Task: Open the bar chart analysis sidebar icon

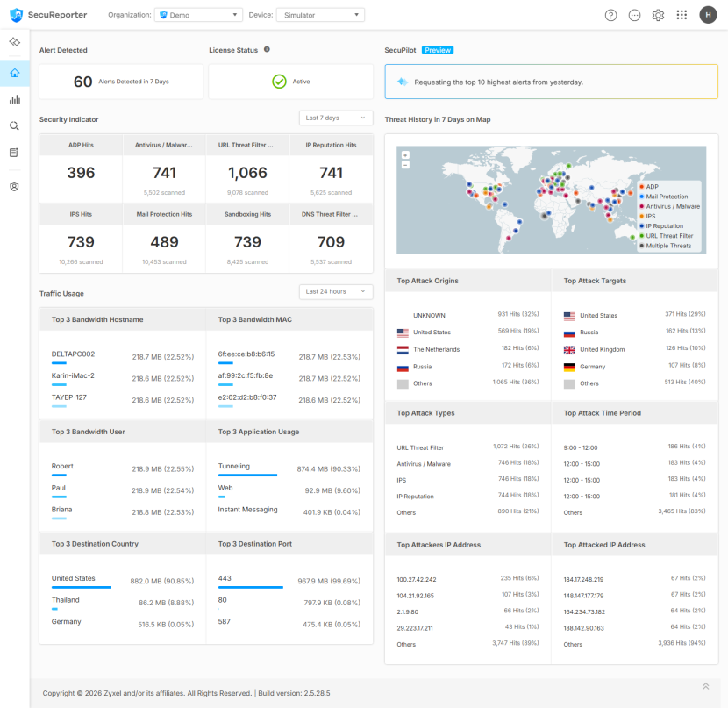Action: tap(15, 99)
